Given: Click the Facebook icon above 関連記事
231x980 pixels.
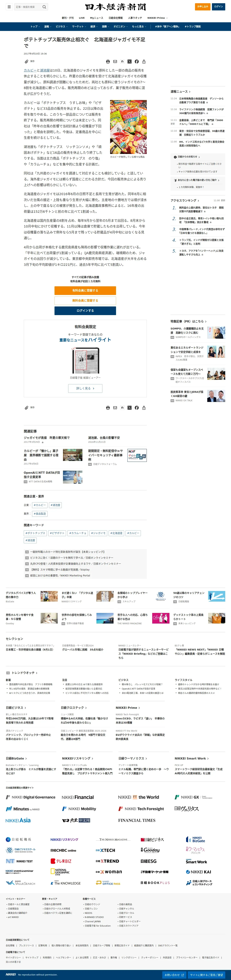Looking at the screenshot, I should point(137,408).
